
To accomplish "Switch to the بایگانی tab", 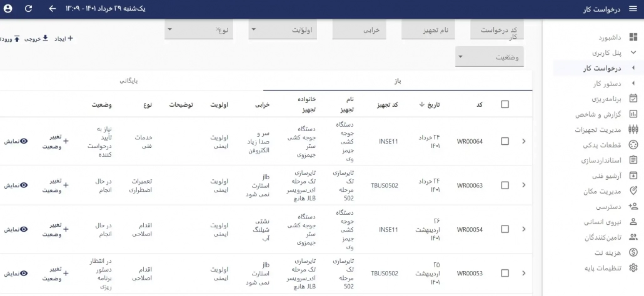I will point(129,81).
